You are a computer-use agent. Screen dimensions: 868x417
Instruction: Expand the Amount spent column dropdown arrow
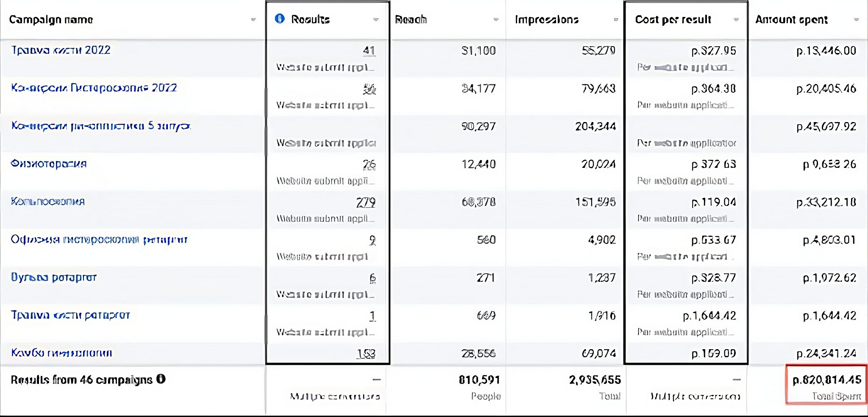856,19
